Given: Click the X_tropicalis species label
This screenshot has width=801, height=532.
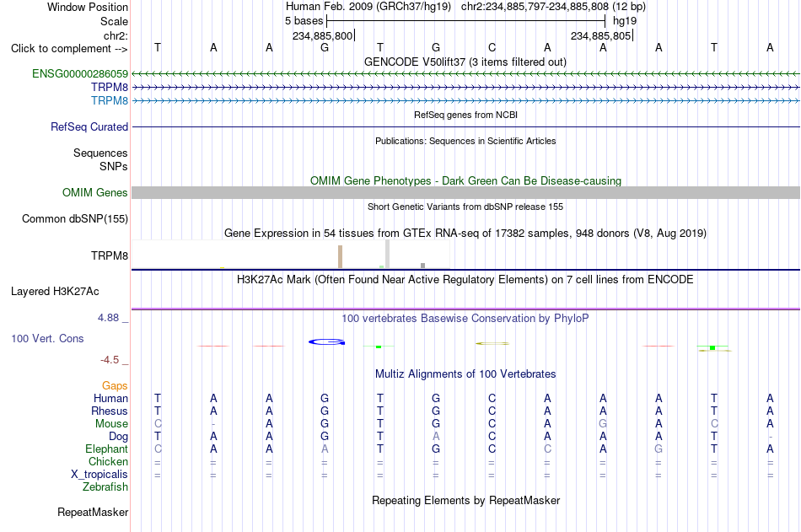Looking at the screenshot, I should [99, 475].
